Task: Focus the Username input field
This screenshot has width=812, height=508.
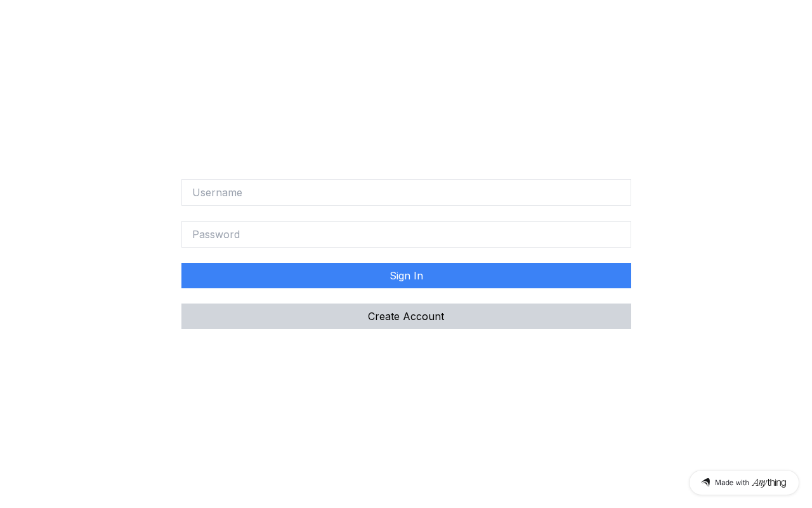Action: click(406, 192)
